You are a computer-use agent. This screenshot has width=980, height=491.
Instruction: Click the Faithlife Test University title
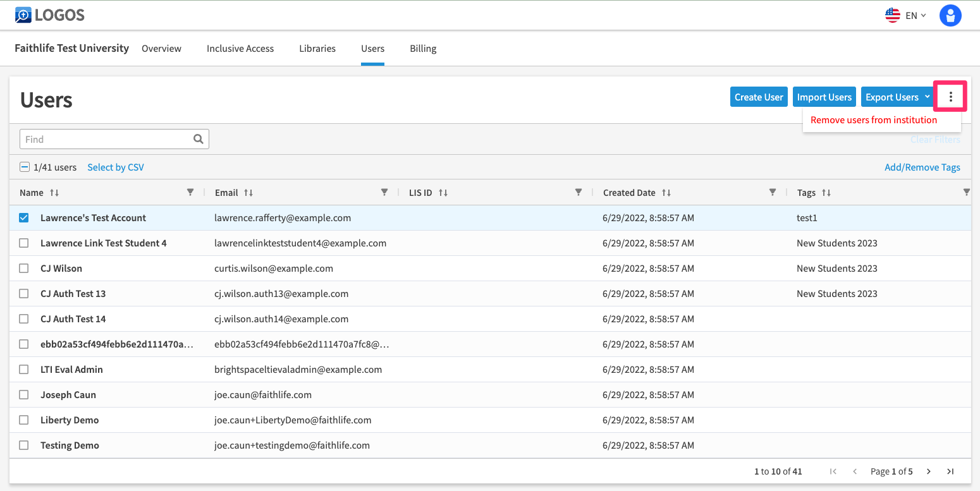pos(72,48)
